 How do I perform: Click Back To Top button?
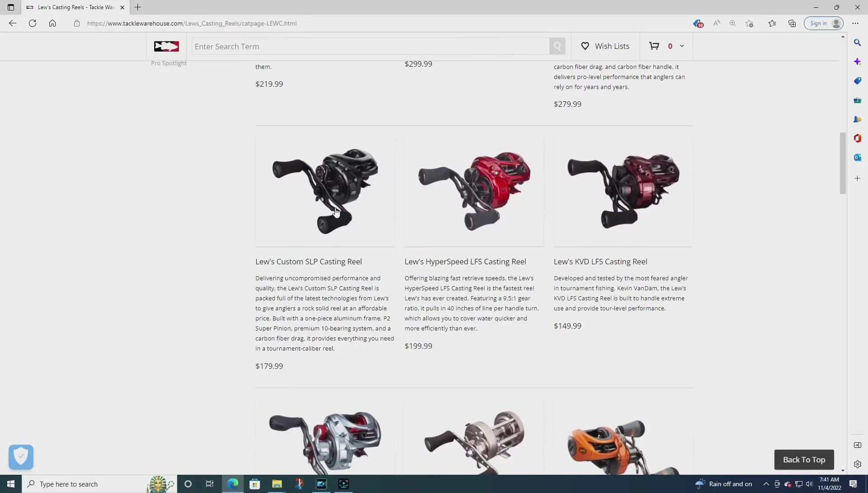[804, 460]
